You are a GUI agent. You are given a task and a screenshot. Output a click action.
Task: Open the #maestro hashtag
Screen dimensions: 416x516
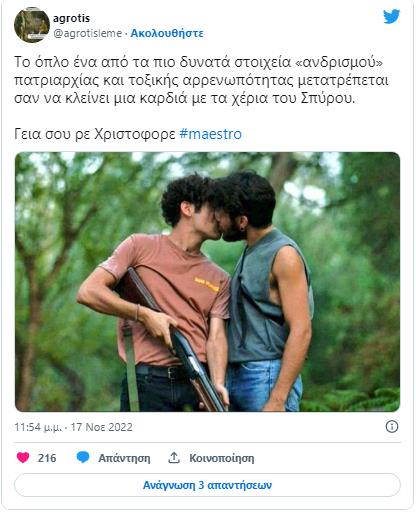click(x=210, y=134)
